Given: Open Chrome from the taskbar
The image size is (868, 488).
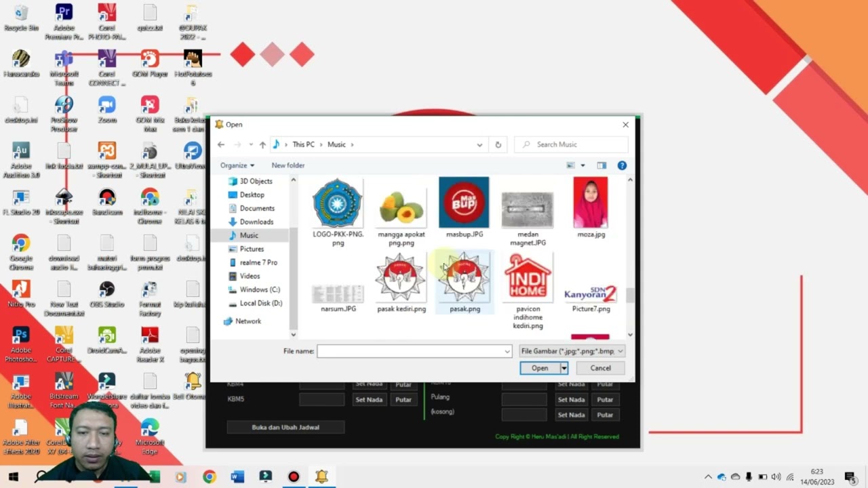Looking at the screenshot, I should coord(209,477).
